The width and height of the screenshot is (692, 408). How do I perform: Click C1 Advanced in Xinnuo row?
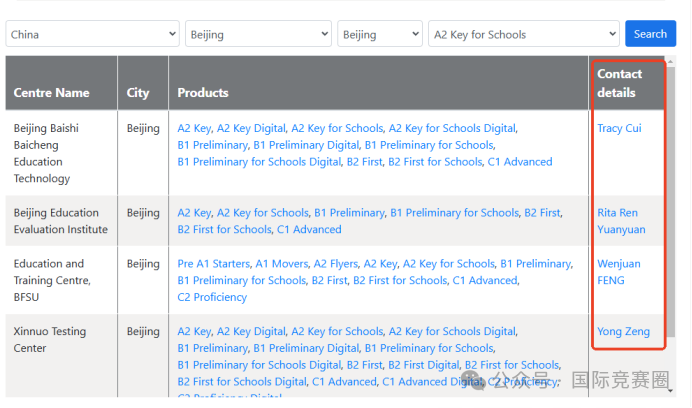pos(344,382)
